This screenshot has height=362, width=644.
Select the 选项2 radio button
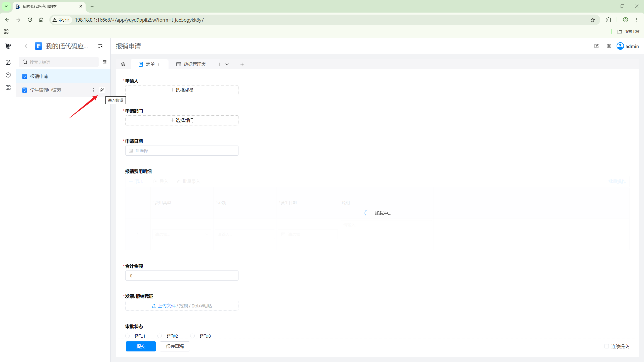[160, 336]
